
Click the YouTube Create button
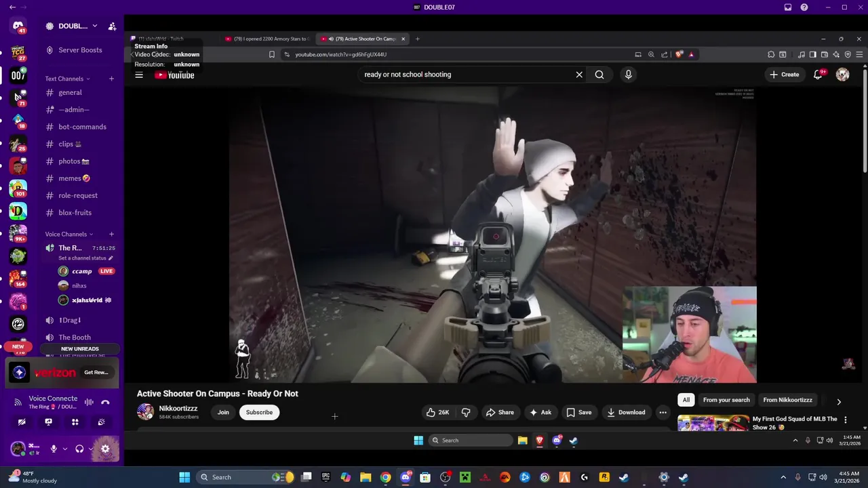click(x=785, y=75)
